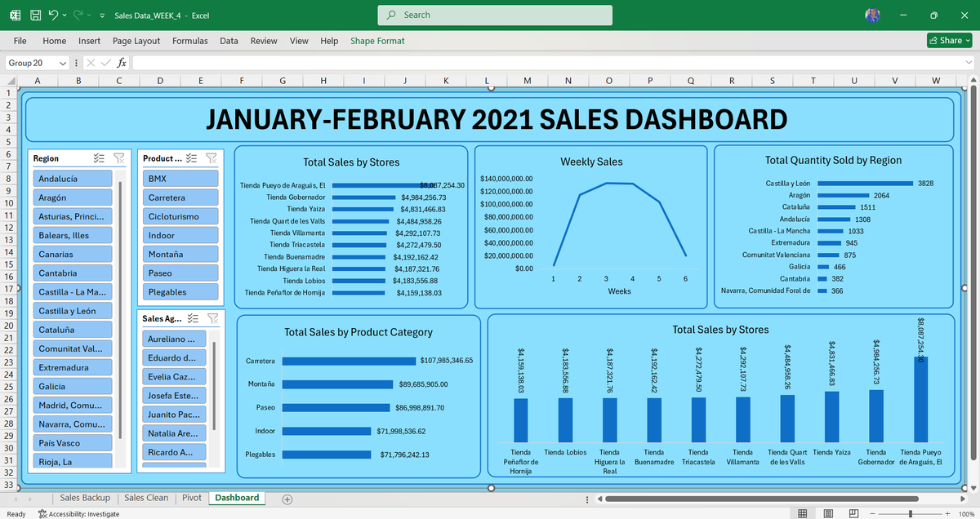Image resolution: width=980 pixels, height=519 pixels.
Task: Click the Share button
Action: pyautogui.click(x=948, y=40)
